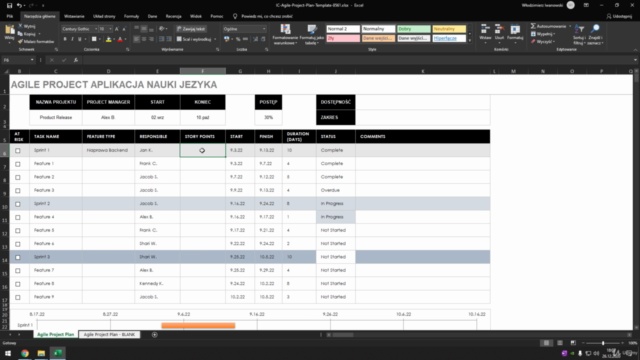The image size is (640, 360).
Task: Open Sortuj i filtruj
Action: (579, 34)
